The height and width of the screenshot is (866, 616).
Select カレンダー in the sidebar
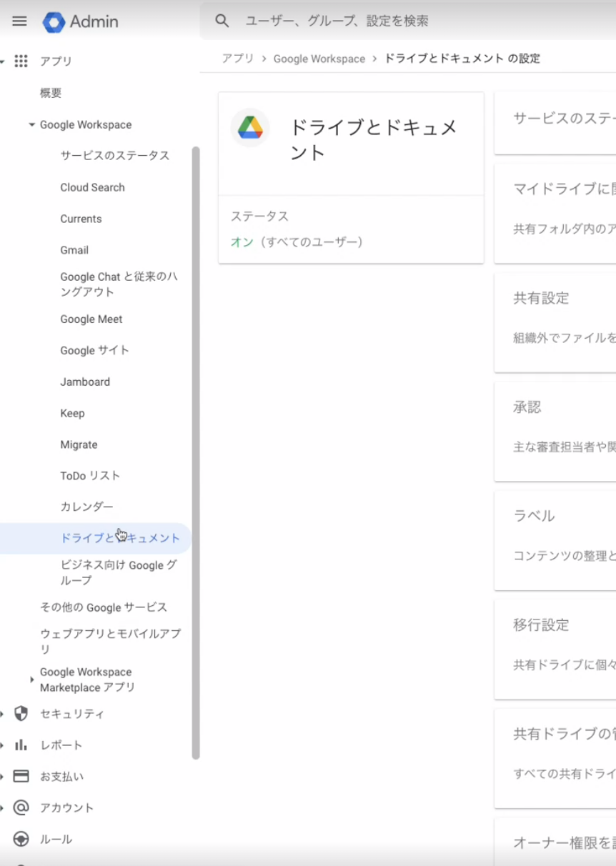tap(86, 507)
